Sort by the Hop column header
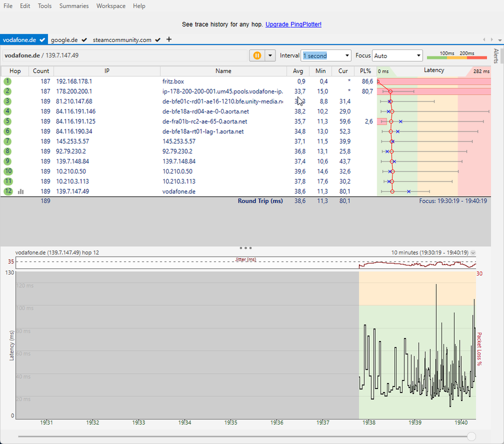 15,71
